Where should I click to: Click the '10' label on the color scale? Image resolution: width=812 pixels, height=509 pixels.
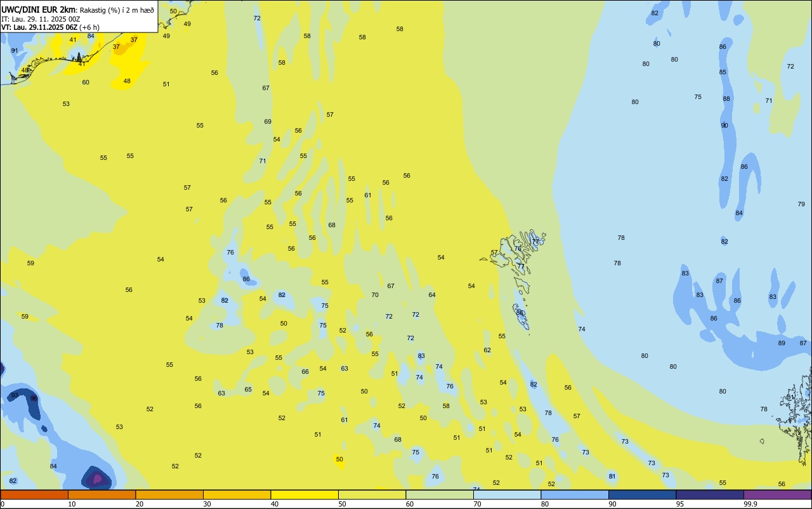(x=72, y=504)
